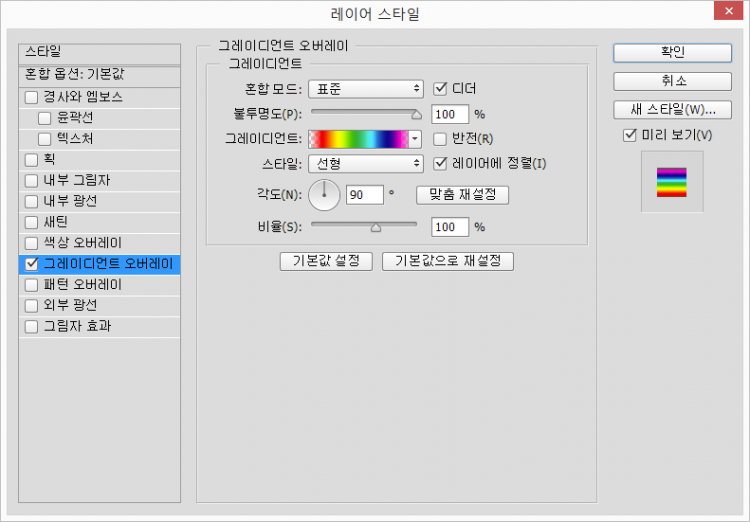Enable the 경사와 엠보스 effect checkbox
The height and width of the screenshot is (522, 750).
pos(32,97)
